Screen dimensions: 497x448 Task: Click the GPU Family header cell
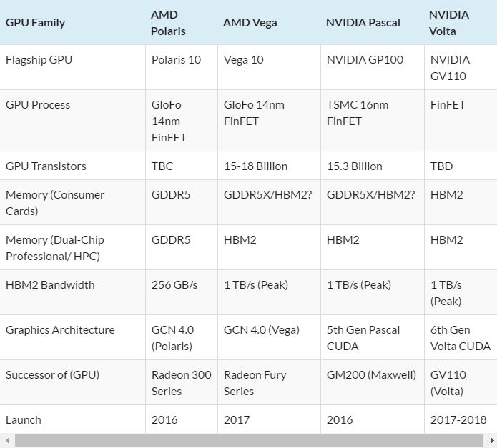pos(35,23)
